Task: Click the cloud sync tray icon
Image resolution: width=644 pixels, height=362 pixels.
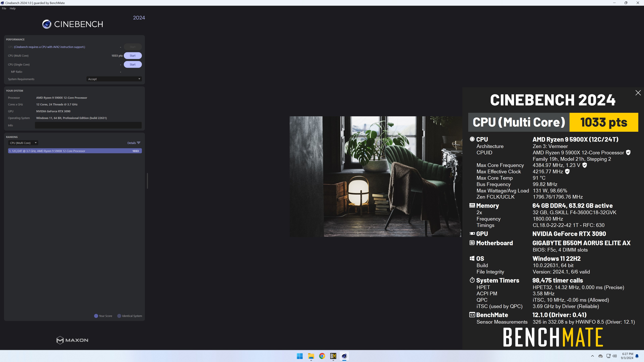Action: (x=600, y=356)
